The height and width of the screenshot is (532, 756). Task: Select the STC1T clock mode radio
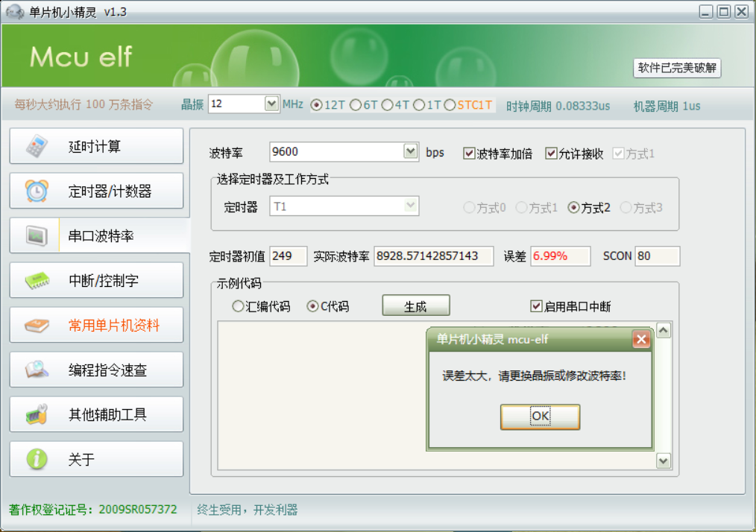[x=450, y=105]
